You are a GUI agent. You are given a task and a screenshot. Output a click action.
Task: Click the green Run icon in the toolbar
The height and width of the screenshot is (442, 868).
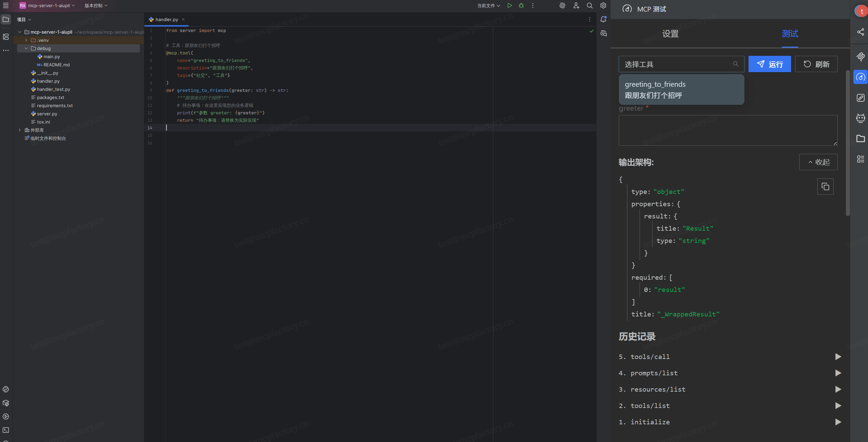[x=510, y=5]
